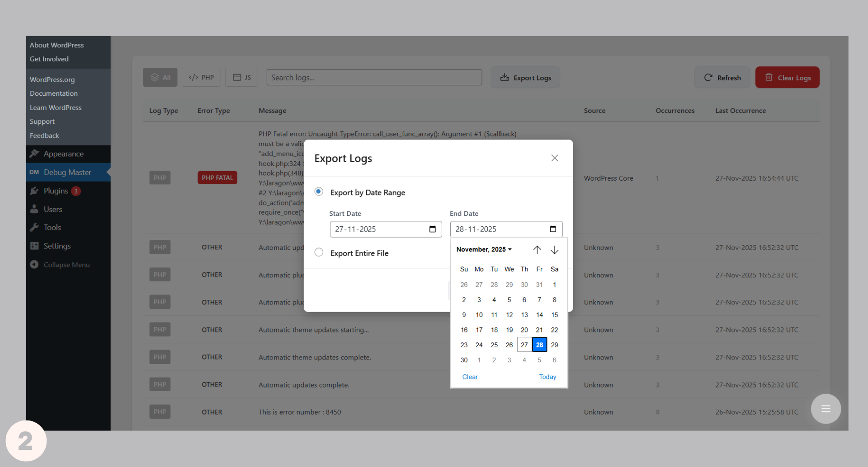The height and width of the screenshot is (467, 868).
Task: Click the Debug Master DM icon
Action: [34, 172]
